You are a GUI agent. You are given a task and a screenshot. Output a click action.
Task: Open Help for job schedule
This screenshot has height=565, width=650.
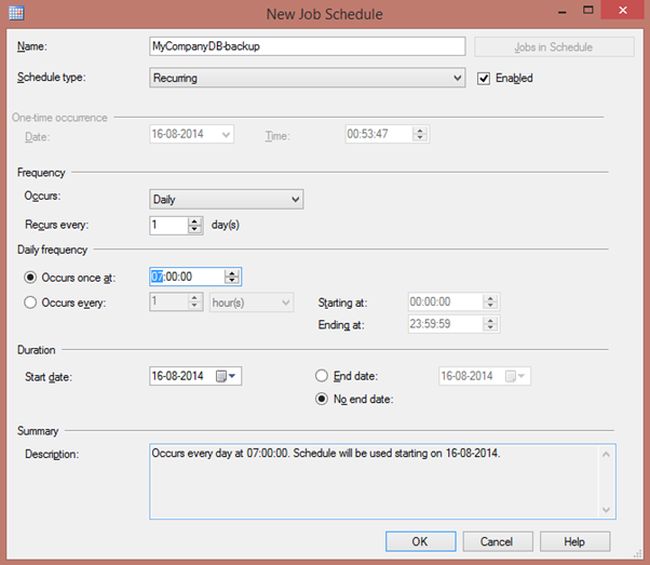click(x=575, y=541)
